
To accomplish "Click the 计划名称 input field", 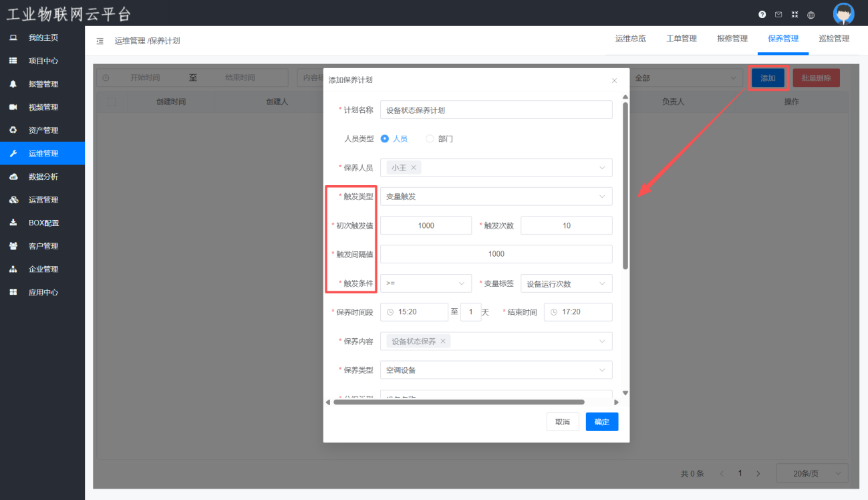I will [x=496, y=110].
